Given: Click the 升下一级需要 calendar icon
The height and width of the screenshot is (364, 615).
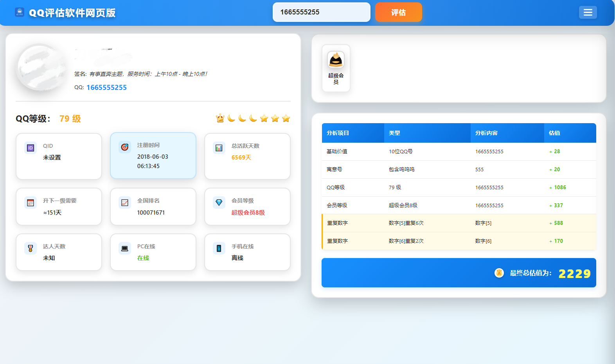Looking at the screenshot, I should pos(31,203).
